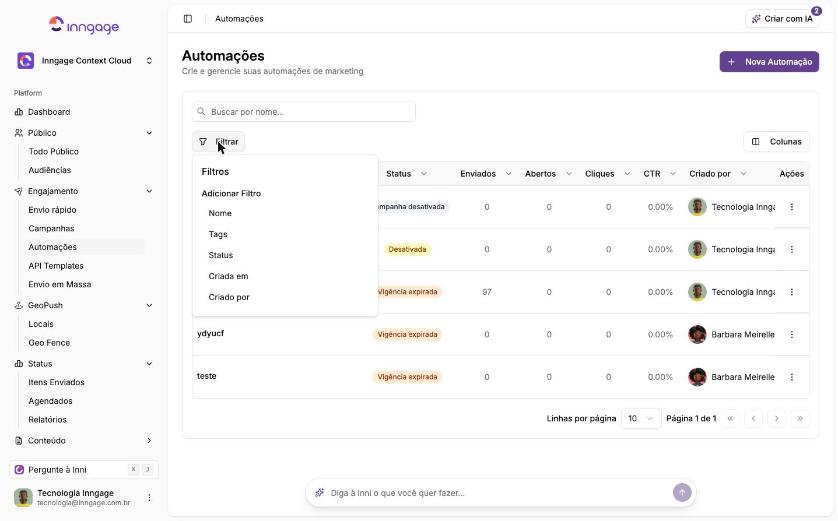Click the Filtrar button
838x521 pixels.
219,142
